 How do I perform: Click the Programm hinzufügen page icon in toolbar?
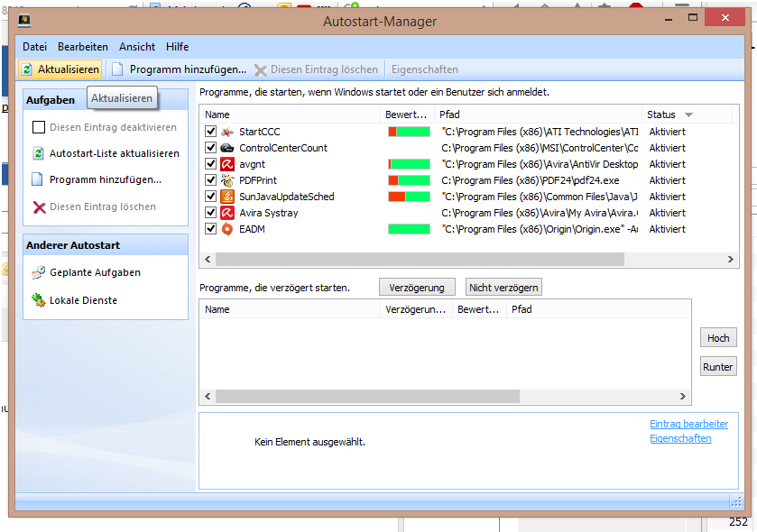click(x=116, y=69)
